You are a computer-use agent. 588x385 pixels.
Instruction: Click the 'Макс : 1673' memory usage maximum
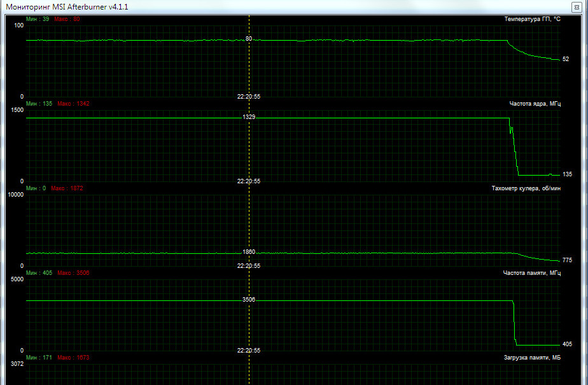(x=74, y=358)
